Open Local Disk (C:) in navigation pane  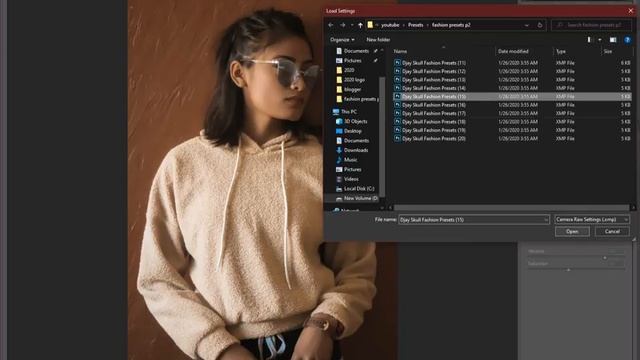[359, 189]
